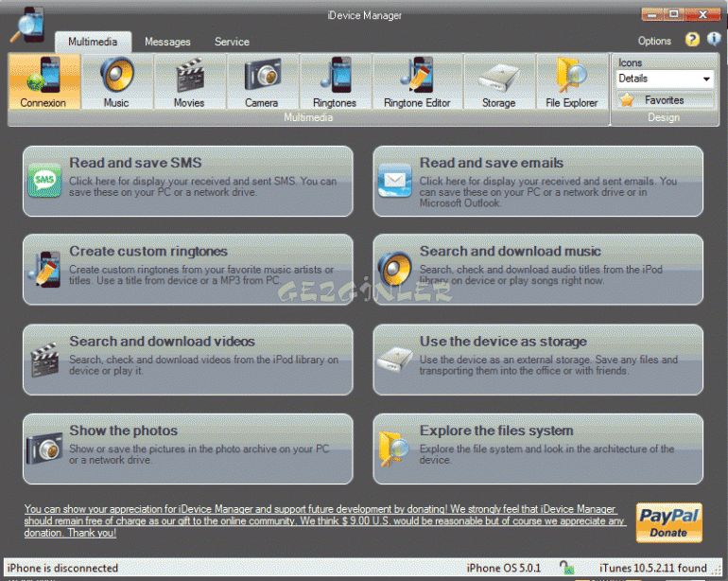
Task: Open Explore the files system heading
Action: [496, 431]
